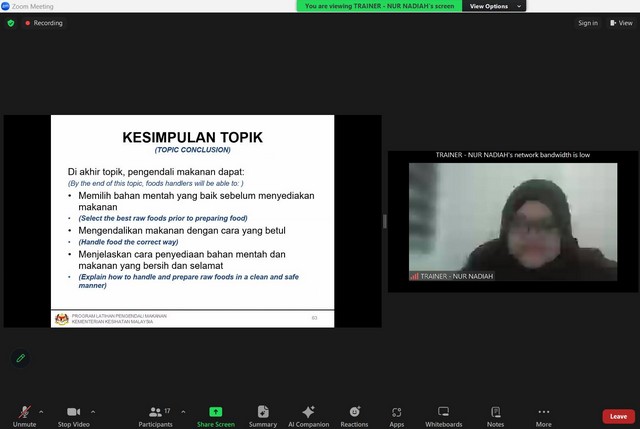
Task: Open the meeting Summary
Action: [262, 413]
